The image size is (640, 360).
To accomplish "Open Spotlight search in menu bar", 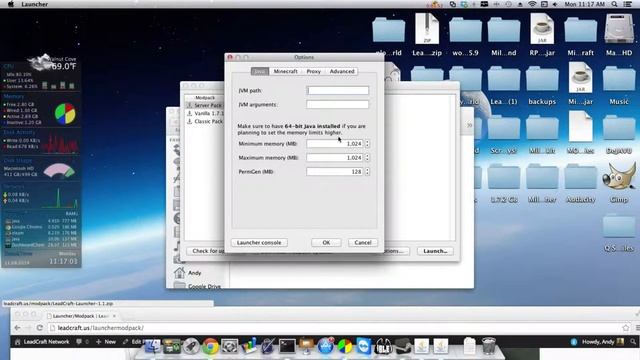I will pyautogui.click(x=614, y=4).
